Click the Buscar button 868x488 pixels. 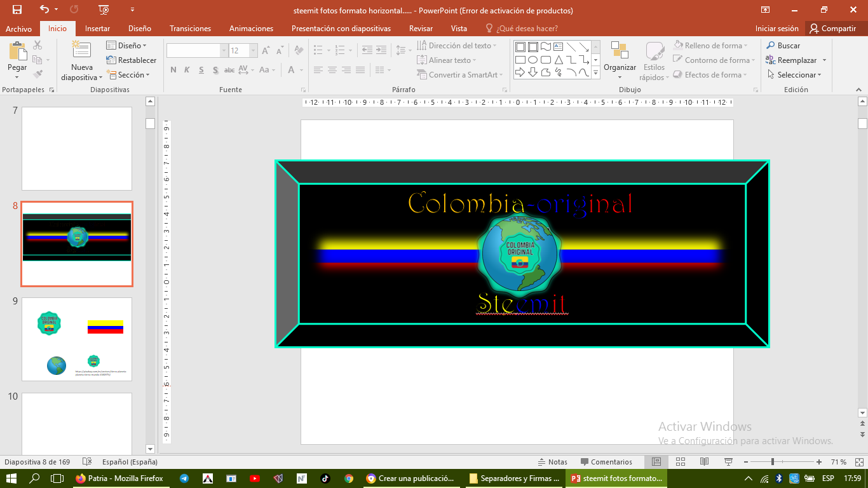(x=783, y=45)
